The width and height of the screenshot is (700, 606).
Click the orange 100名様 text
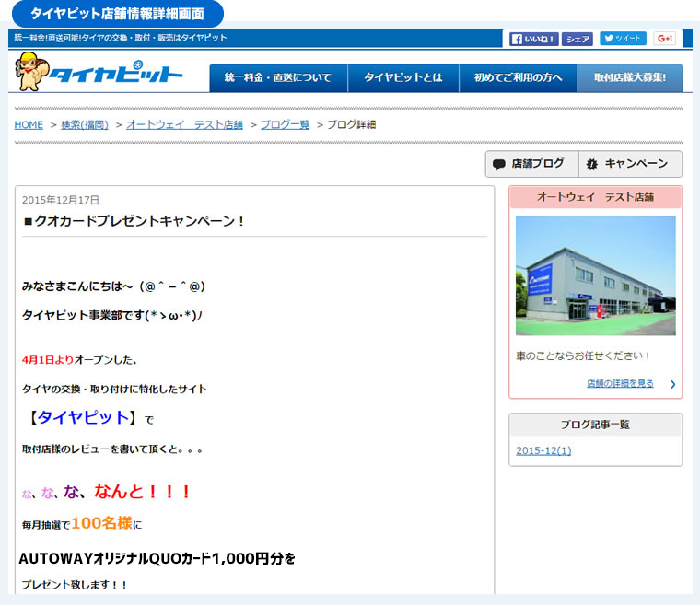(x=102, y=523)
